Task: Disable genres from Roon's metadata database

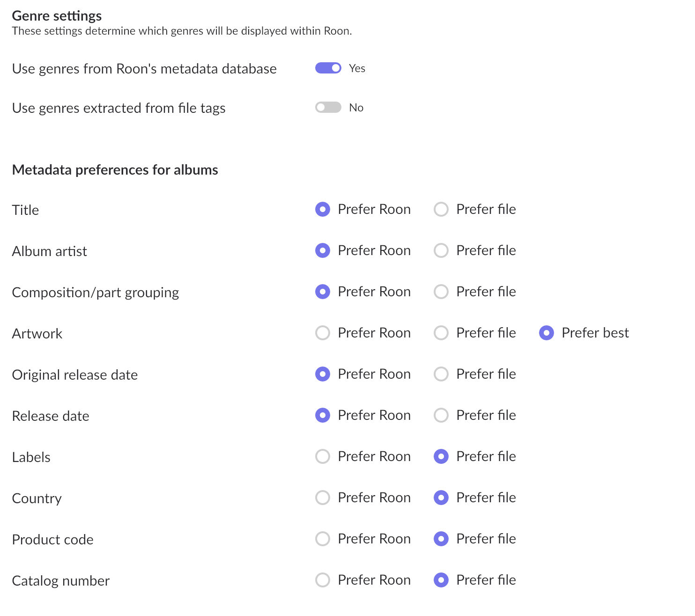Action: coord(328,68)
